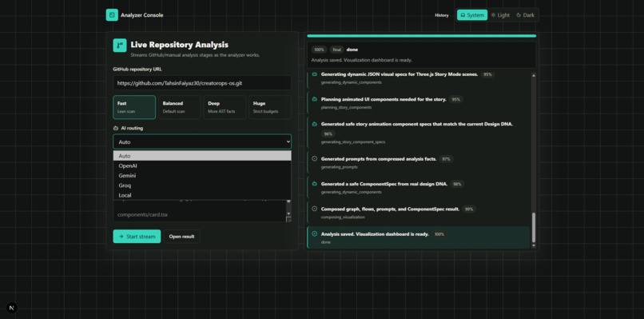Click the 95% badge on the 'Planning animated' row
This screenshot has height=319, width=644.
pos(456,99)
